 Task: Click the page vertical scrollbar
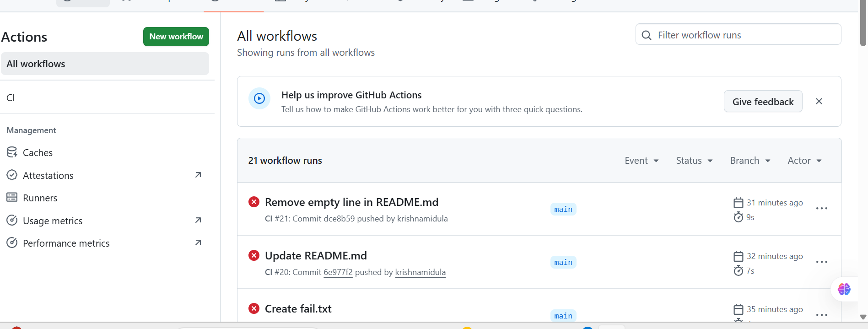coord(863,23)
